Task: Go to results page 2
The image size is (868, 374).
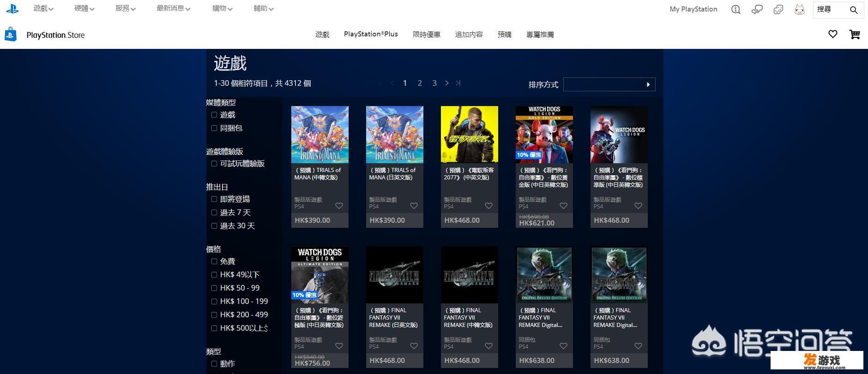Action: (420, 83)
